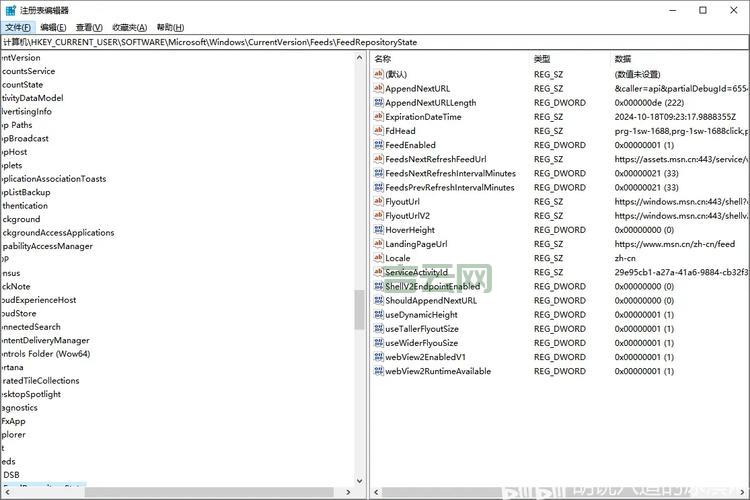Click the DWORD icon next to FeedEnabled
The height and width of the screenshot is (500, 750).
379,145
